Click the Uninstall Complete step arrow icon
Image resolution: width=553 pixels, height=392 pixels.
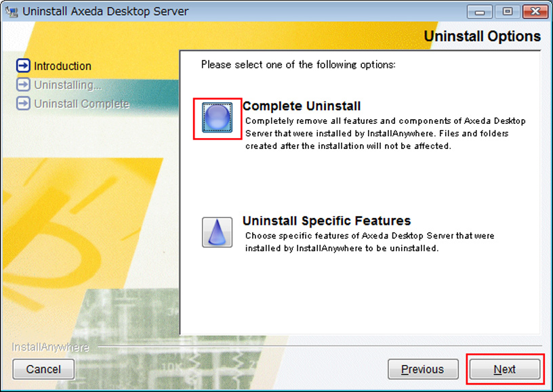[x=23, y=104]
